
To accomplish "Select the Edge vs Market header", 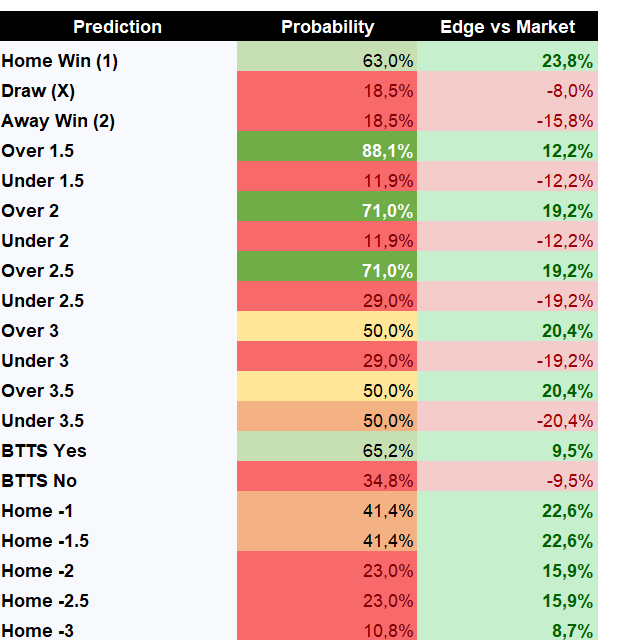I will tap(507, 27).
